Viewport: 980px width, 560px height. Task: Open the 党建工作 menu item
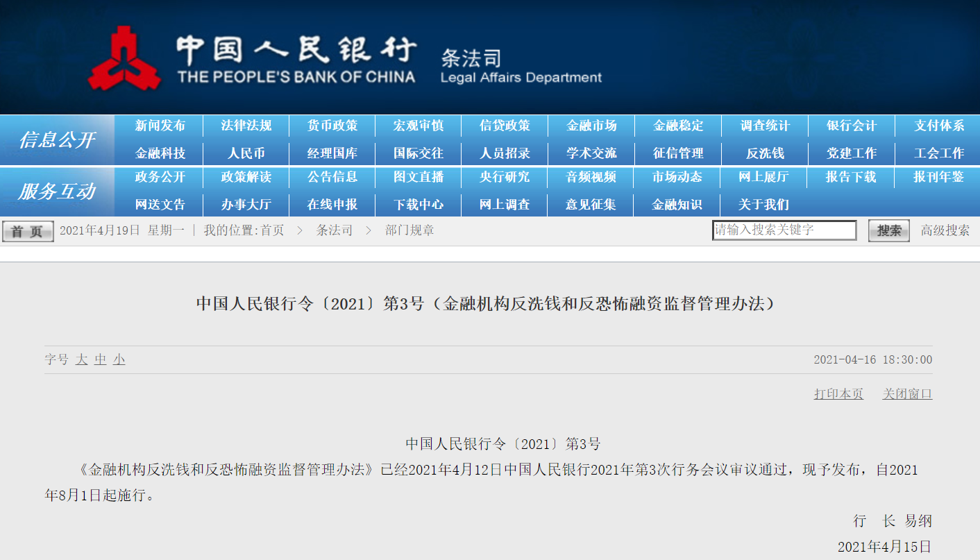852,153
